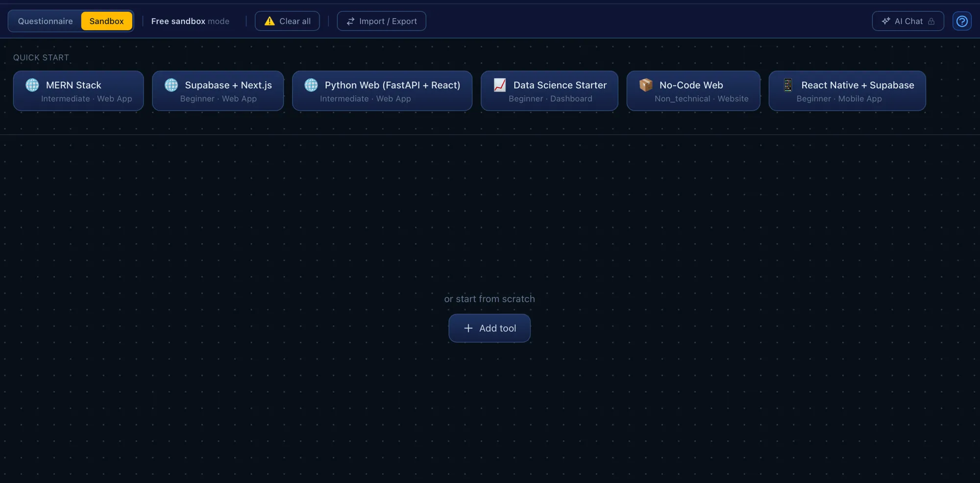
Task: Click 'Intermediate · Web App' under Python Web
Action: pos(366,99)
